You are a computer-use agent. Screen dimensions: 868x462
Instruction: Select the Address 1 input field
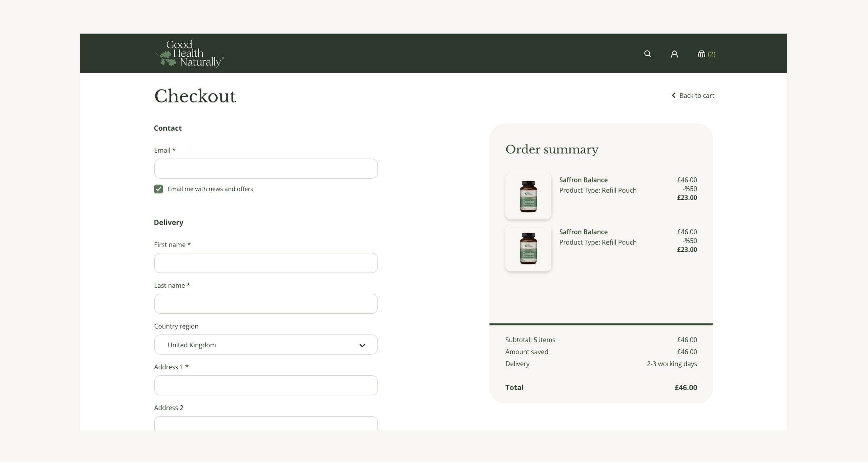tap(265, 385)
